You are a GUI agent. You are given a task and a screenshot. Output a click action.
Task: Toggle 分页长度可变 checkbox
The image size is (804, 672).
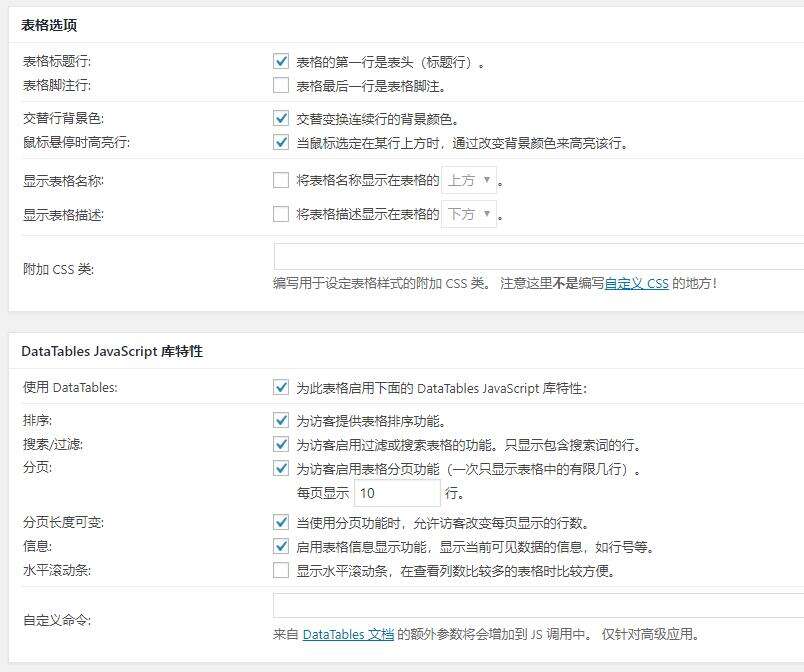click(281, 522)
